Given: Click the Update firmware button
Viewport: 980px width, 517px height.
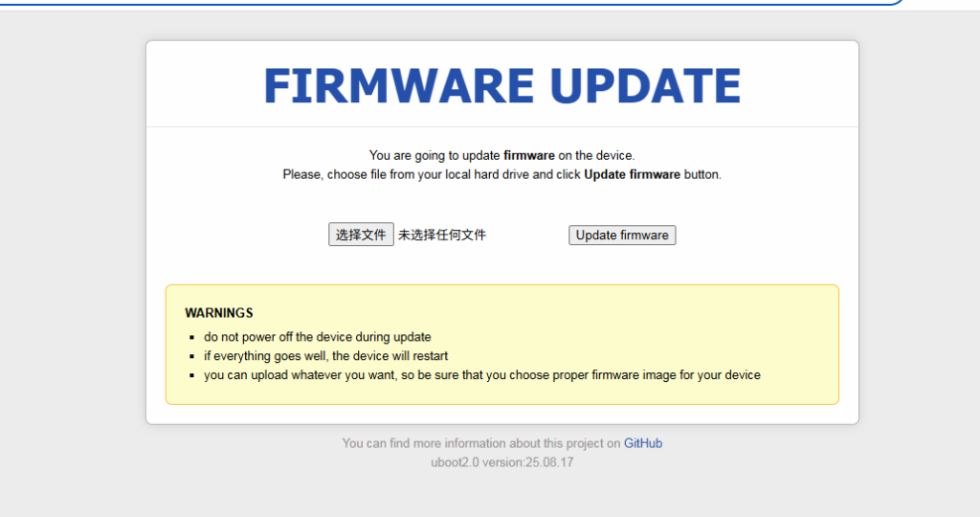Looking at the screenshot, I should tap(622, 236).
